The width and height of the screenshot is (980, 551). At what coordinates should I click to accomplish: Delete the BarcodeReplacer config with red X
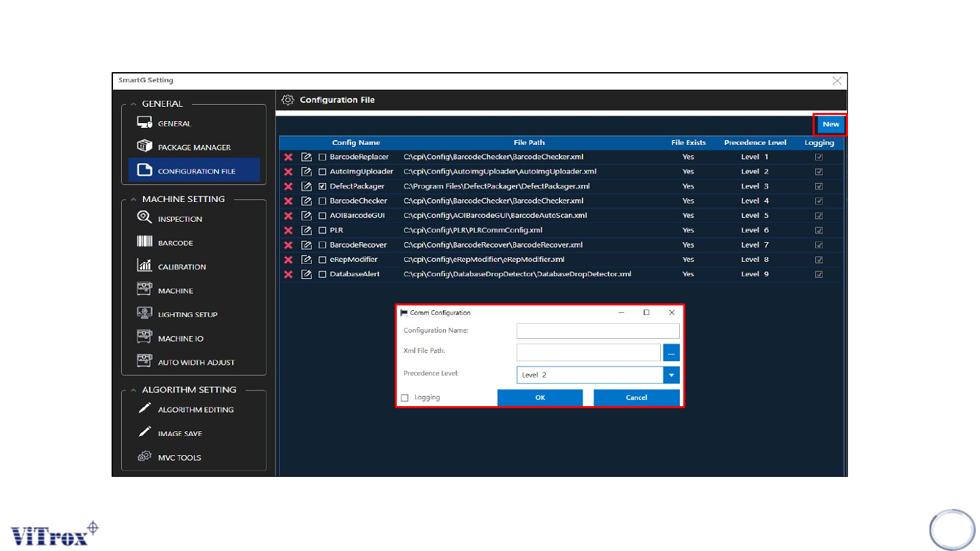point(288,157)
